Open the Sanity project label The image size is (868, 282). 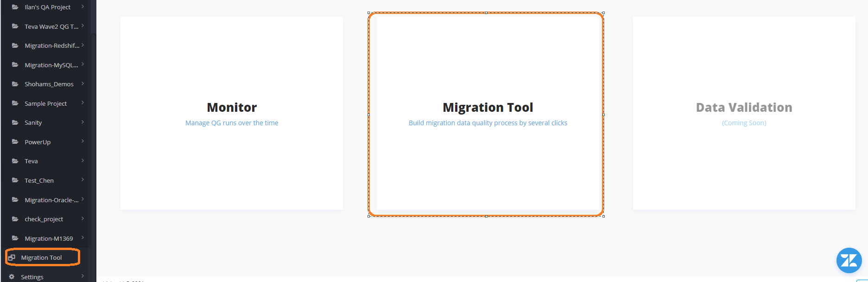coord(33,122)
